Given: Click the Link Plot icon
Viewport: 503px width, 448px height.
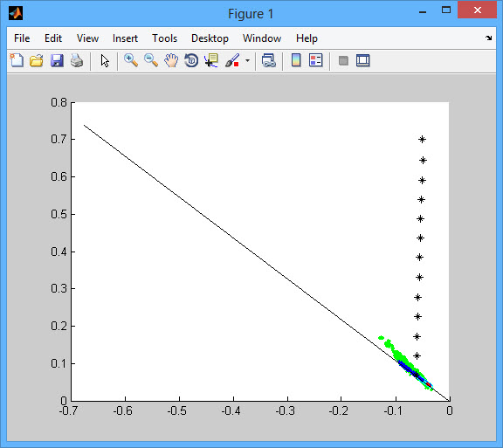Looking at the screenshot, I should click(x=268, y=60).
